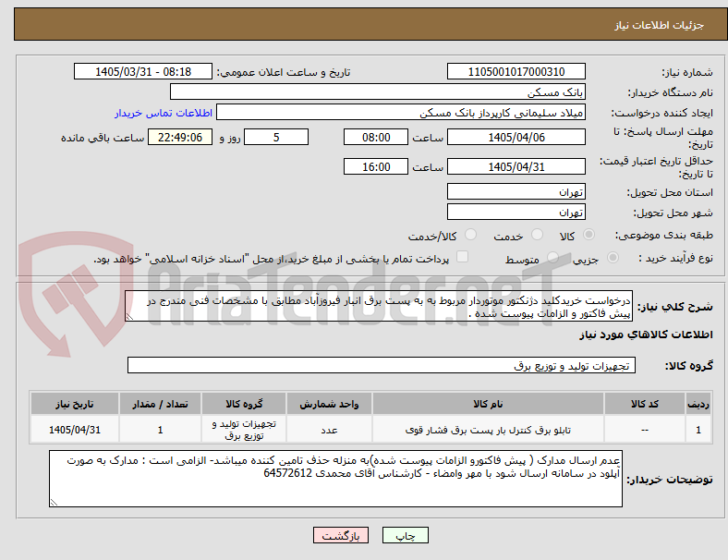This screenshot has height=560, width=728.
Task: Click the description area resize handle
Action: pos(129,317)
